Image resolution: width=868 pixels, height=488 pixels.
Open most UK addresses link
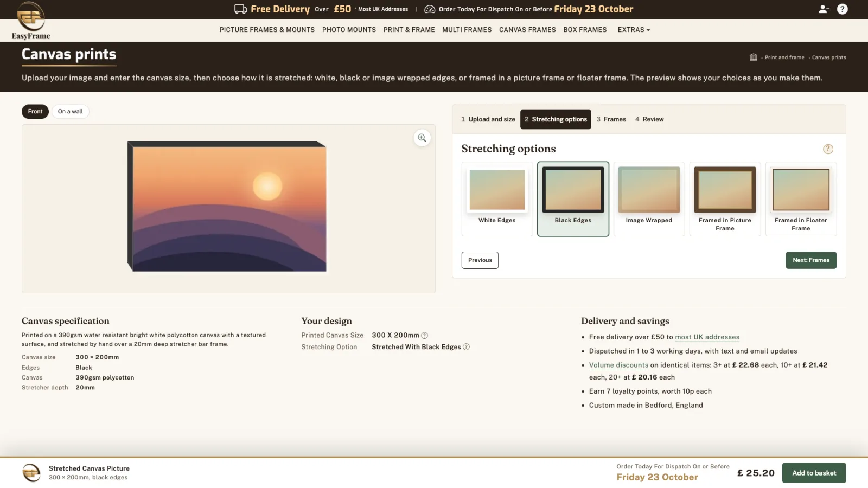coord(707,337)
